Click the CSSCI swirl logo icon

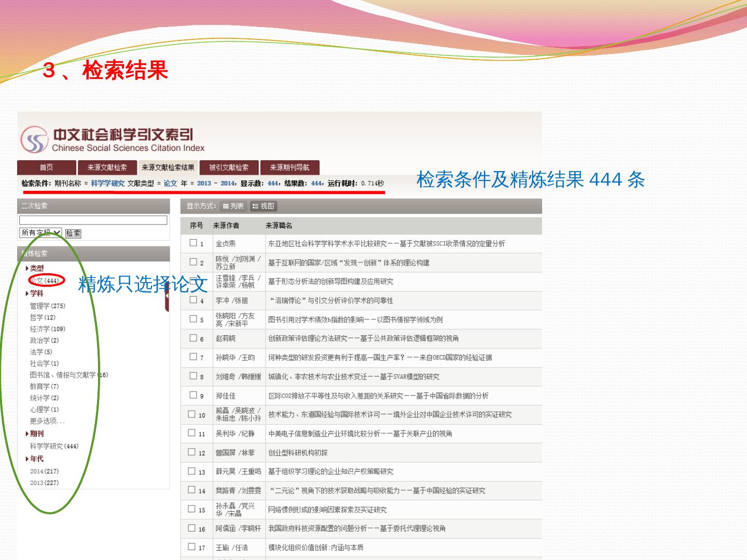34,140
